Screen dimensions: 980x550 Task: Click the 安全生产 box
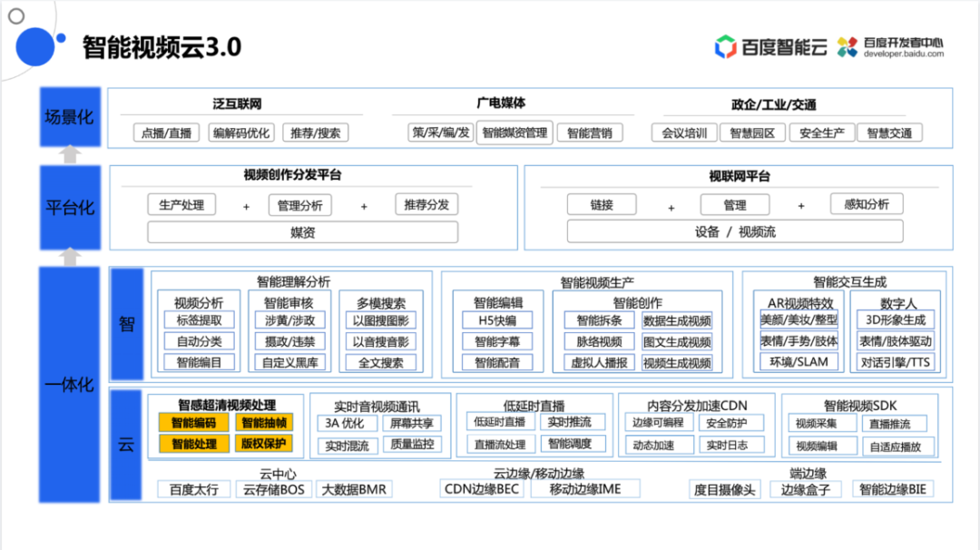822,133
